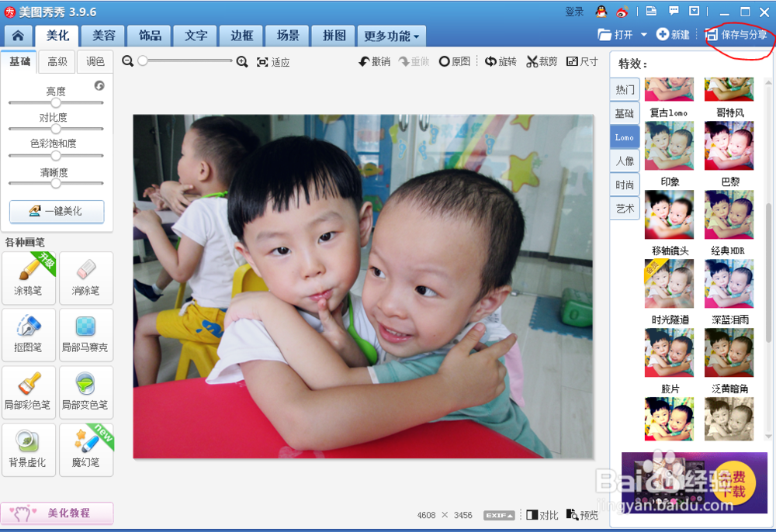Click 保存与分享 to save and share
776x532 pixels.
(x=736, y=35)
